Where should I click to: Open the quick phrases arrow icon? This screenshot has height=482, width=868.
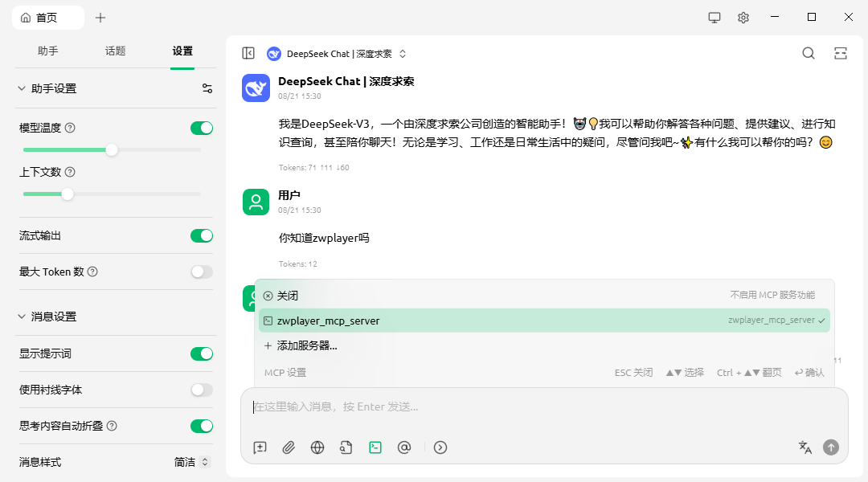[x=440, y=447]
